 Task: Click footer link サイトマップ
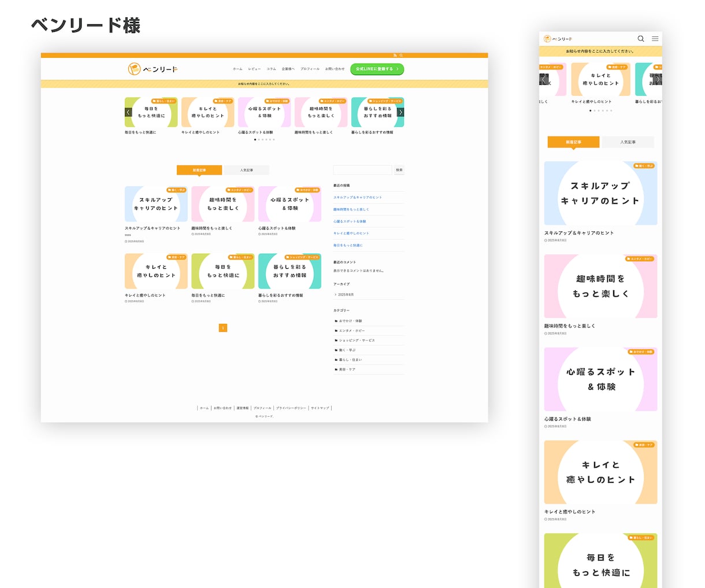320,408
